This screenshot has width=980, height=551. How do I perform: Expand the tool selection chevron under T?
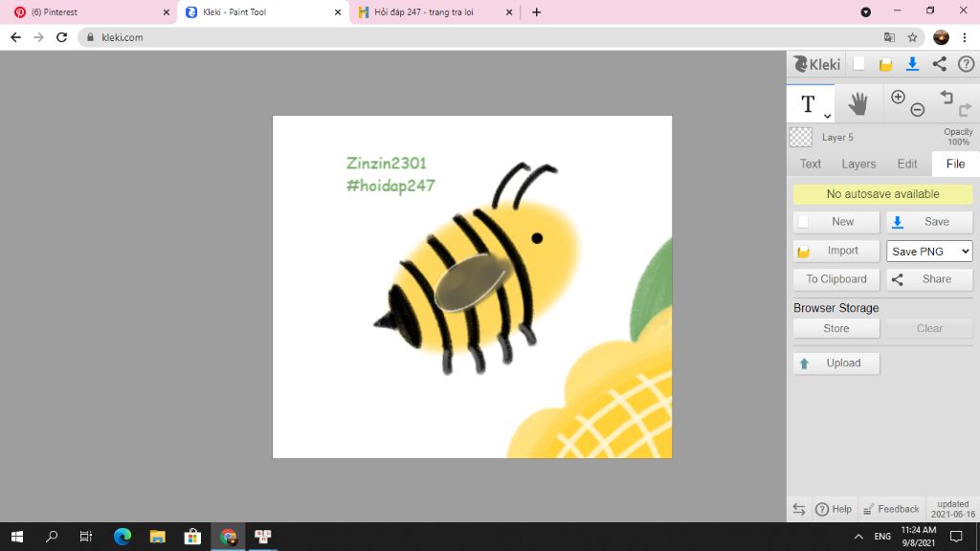[827, 116]
